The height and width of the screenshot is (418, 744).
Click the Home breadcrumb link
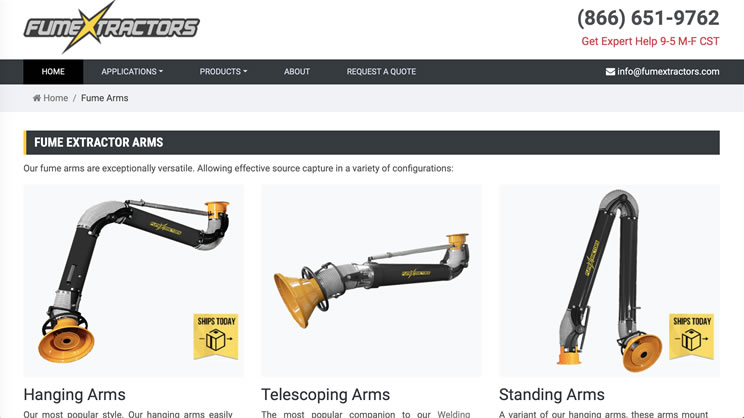tap(56, 98)
